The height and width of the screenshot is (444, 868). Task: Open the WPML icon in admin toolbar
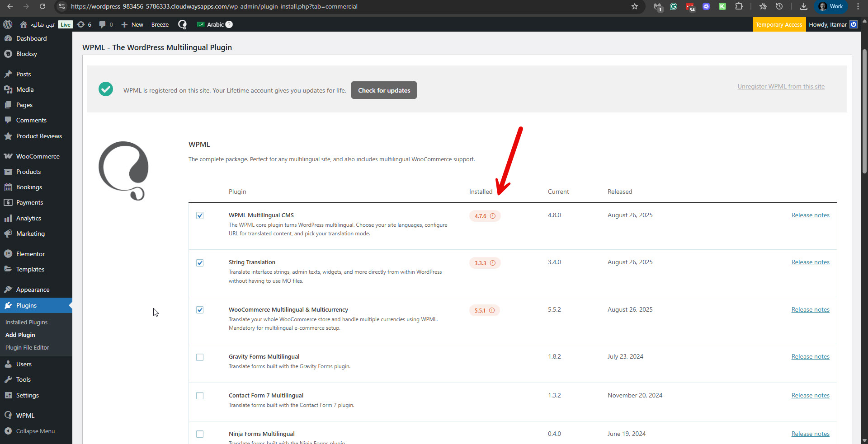coord(182,24)
